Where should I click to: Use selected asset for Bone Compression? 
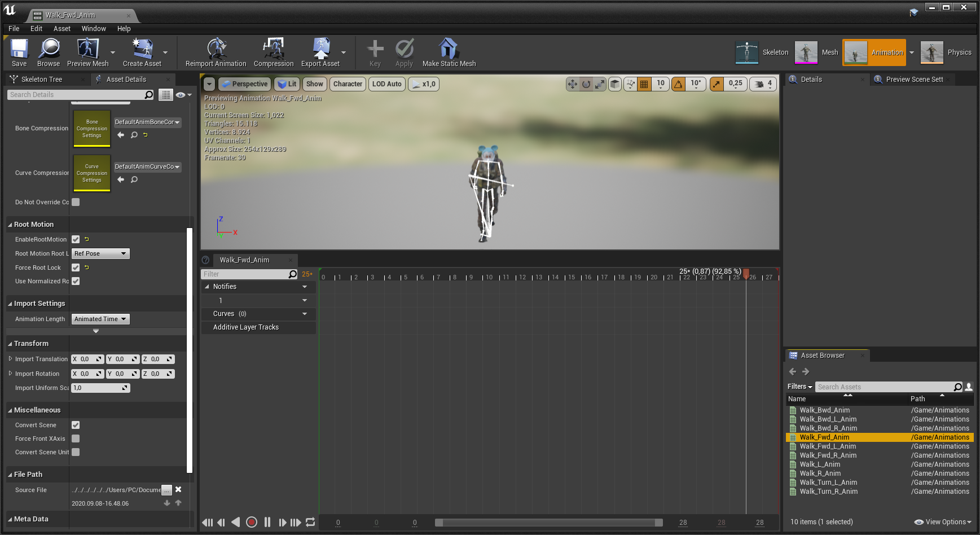click(x=120, y=135)
